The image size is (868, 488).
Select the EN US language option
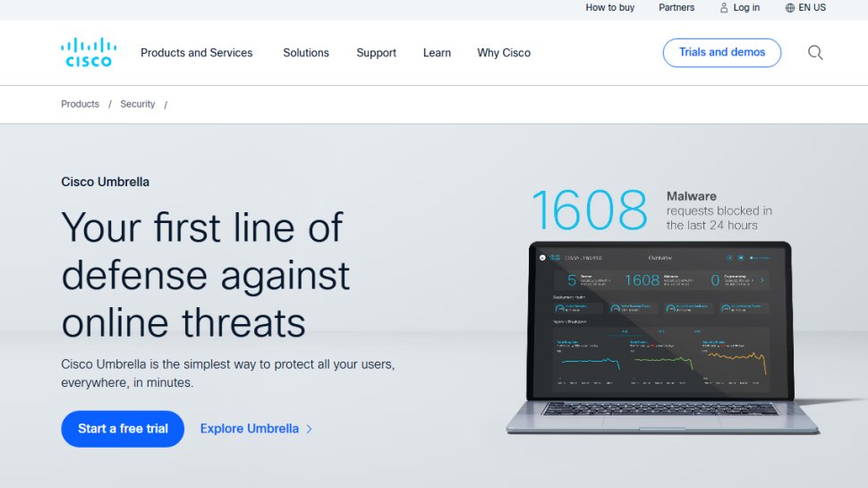point(813,8)
